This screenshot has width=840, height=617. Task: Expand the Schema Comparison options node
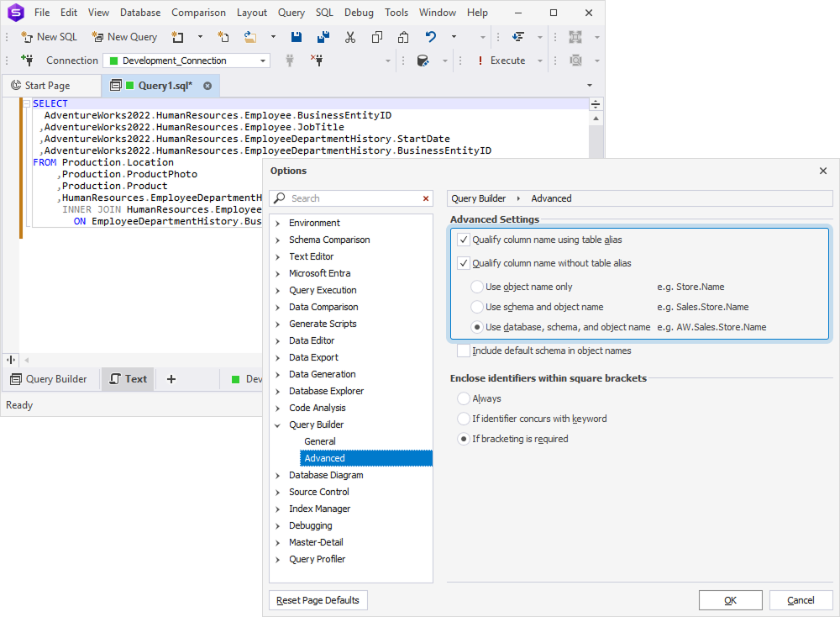click(x=277, y=240)
